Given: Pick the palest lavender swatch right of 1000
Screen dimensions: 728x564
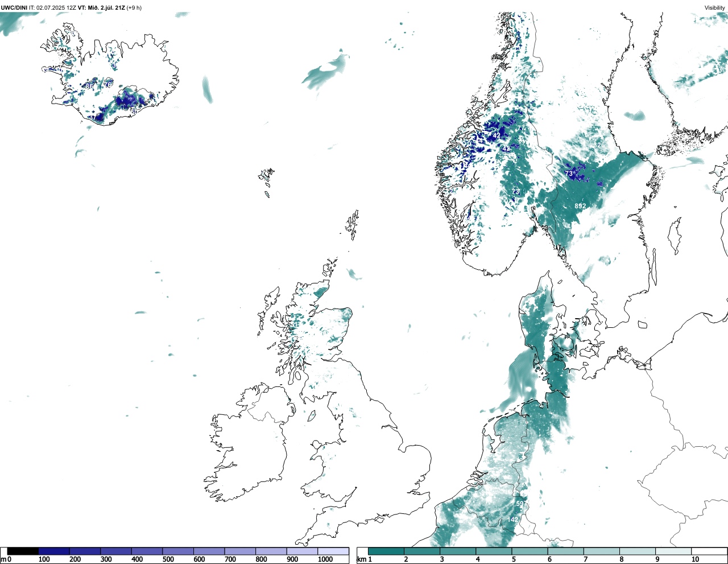Looking at the screenshot, I should (x=333, y=551).
